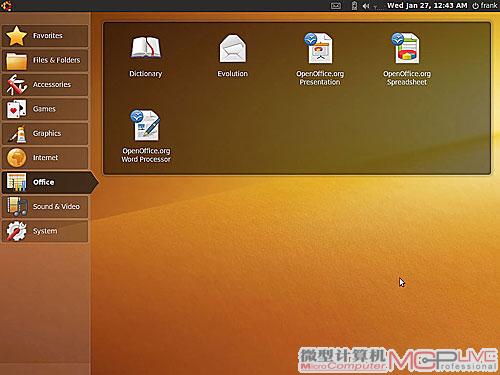The image size is (500, 375).
Task: Click the Graphics paintbrush icon
Action: [x=17, y=134]
